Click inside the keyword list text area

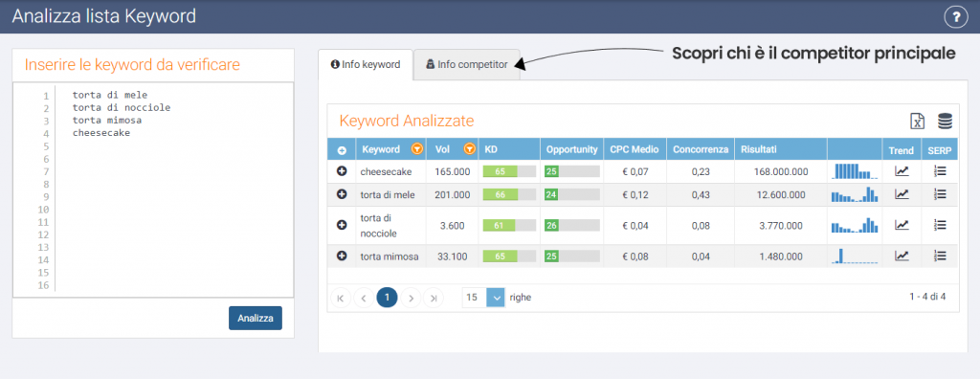click(x=153, y=190)
